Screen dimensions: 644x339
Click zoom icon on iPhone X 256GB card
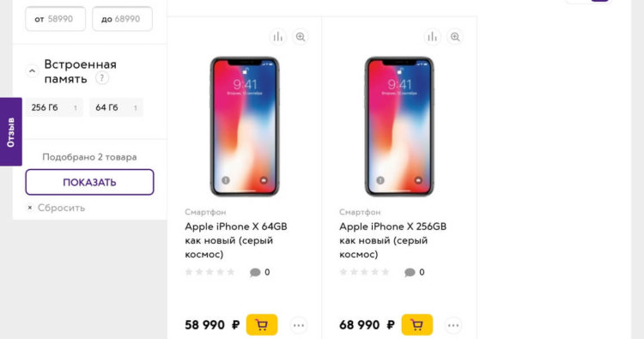coord(455,37)
